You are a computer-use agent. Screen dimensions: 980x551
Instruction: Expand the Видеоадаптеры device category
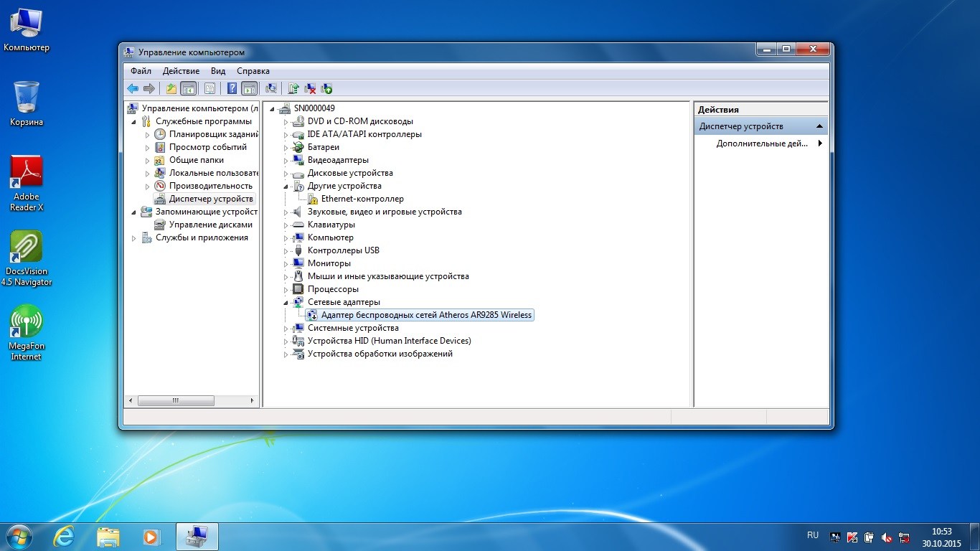286,161
